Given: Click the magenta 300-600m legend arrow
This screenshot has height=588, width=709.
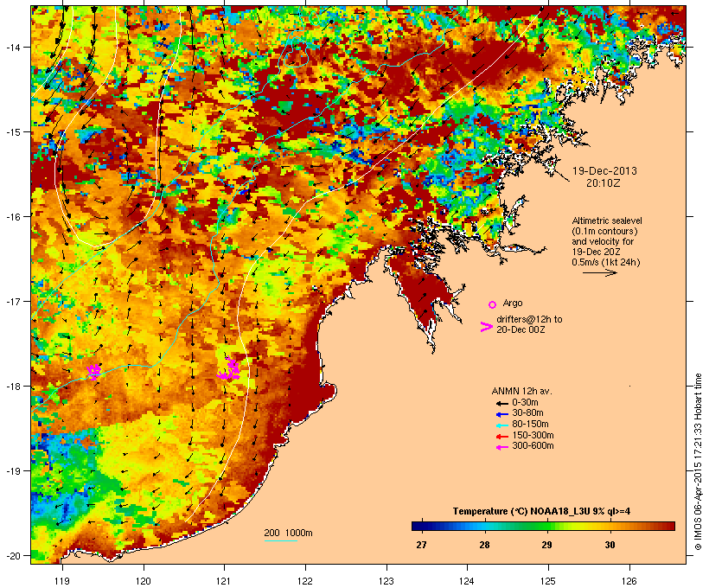Looking at the screenshot, I should click(501, 447).
